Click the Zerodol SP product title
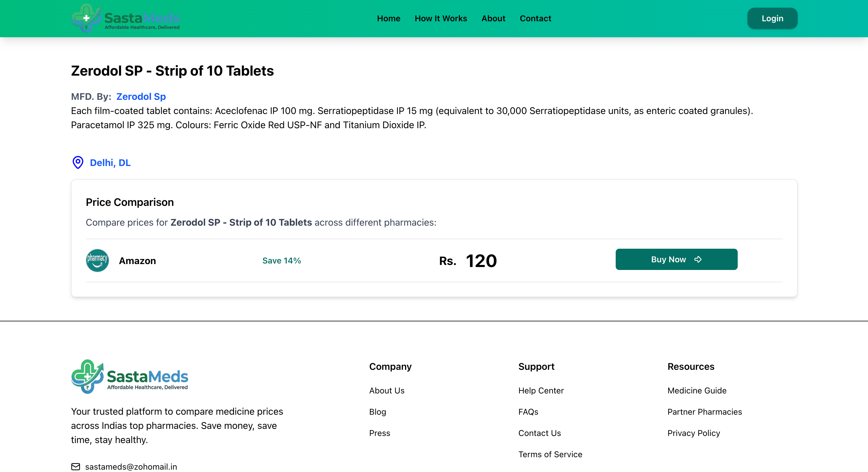 point(173,71)
